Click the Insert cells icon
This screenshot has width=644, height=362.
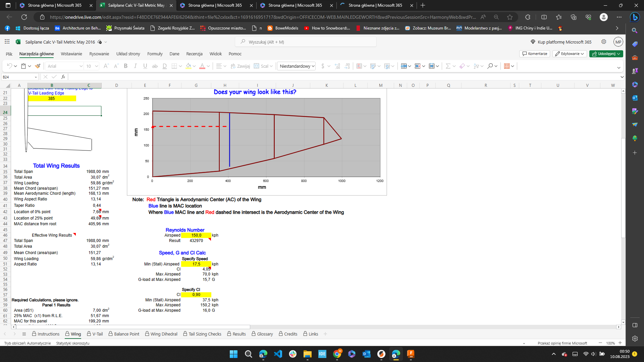pos(404,66)
